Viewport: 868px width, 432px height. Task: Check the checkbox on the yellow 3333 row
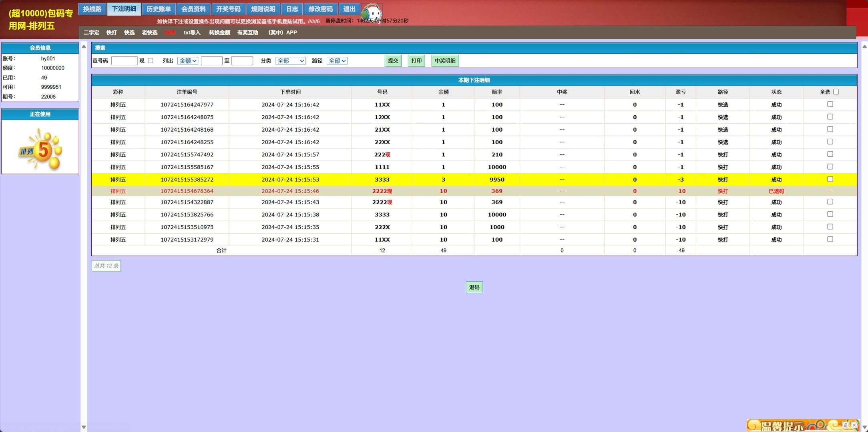click(x=830, y=179)
